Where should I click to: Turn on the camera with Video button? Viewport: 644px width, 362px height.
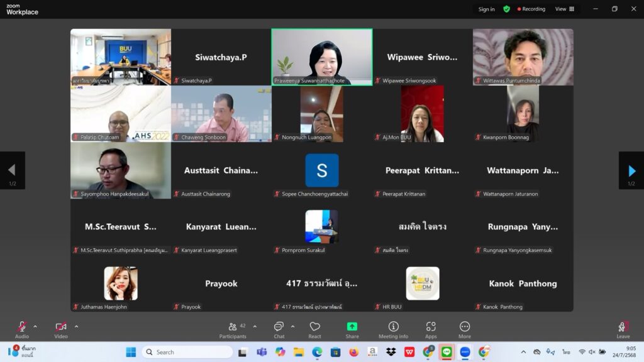(x=61, y=329)
